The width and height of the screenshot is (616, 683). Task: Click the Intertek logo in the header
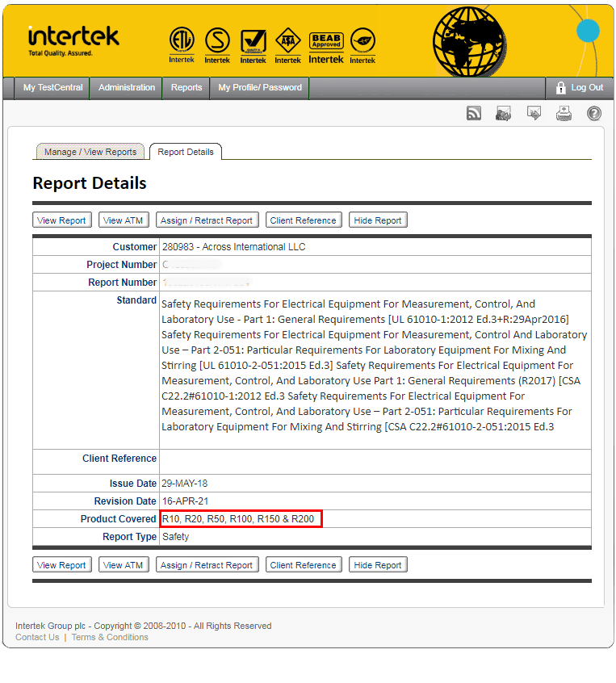(73, 40)
